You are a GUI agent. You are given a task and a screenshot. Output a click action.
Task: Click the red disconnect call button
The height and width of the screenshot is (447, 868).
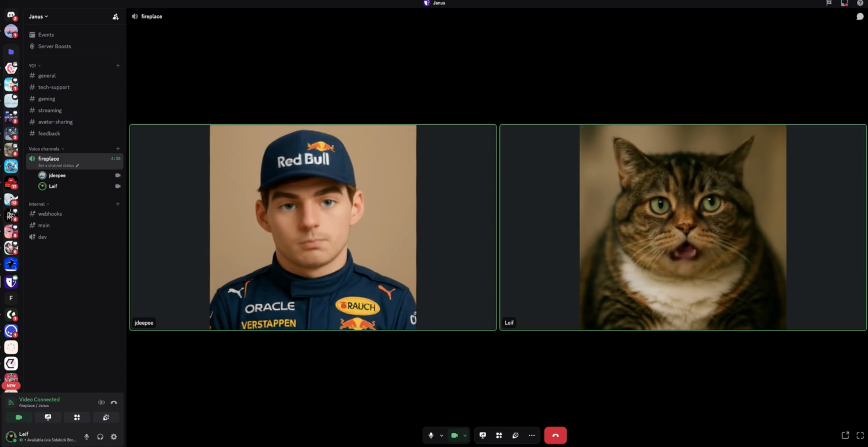555,435
